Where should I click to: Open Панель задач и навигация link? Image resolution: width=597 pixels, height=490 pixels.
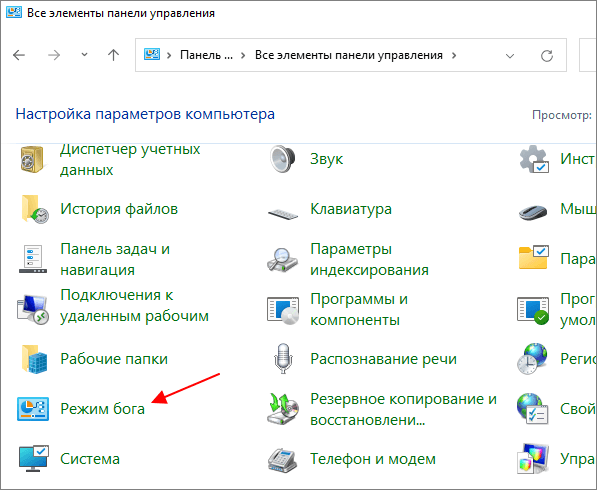(x=115, y=259)
